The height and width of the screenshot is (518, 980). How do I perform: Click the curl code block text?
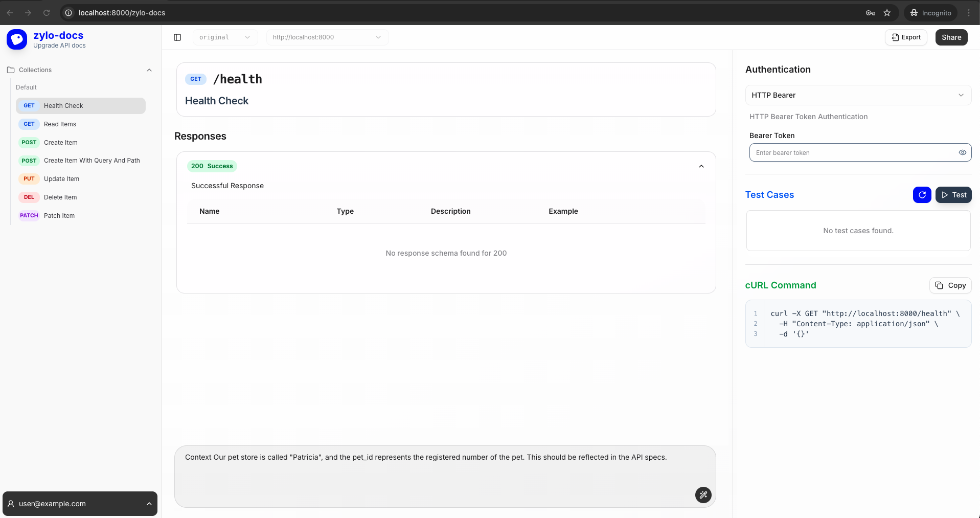pos(865,324)
